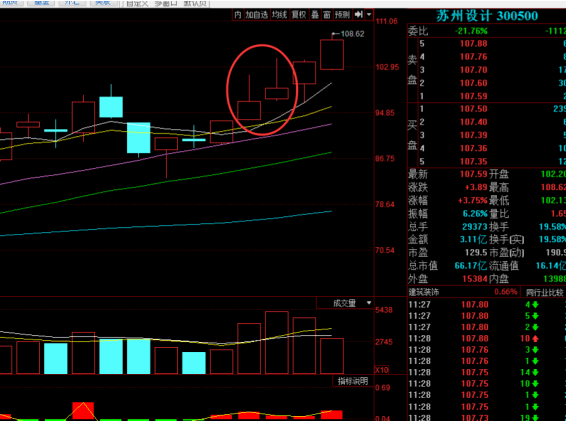Click the jump-to-latest arrow icon
This screenshot has height=421, width=566.
358,15
